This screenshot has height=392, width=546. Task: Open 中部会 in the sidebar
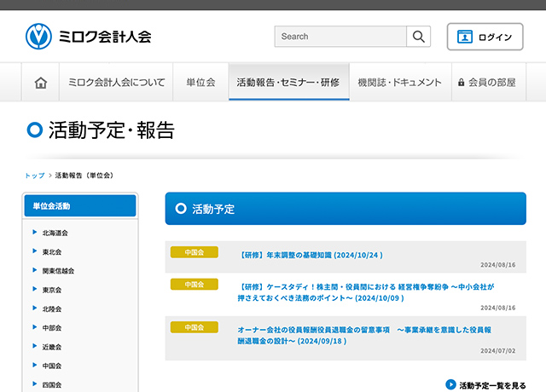click(52, 328)
